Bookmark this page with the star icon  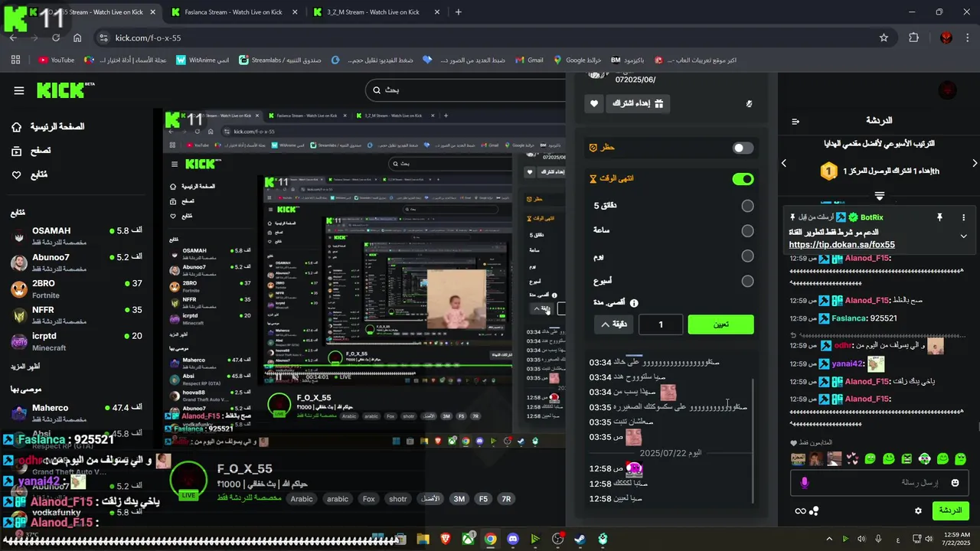click(884, 37)
